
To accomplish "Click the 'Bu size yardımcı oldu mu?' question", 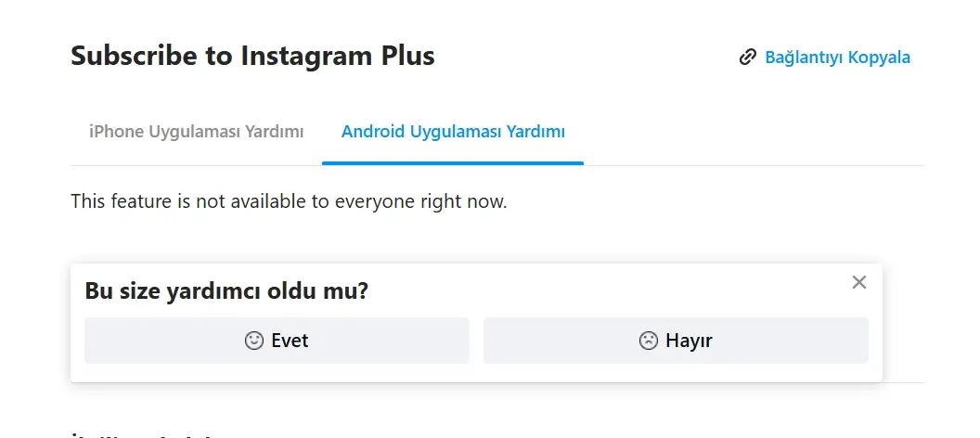I will (x=226, y=291).
